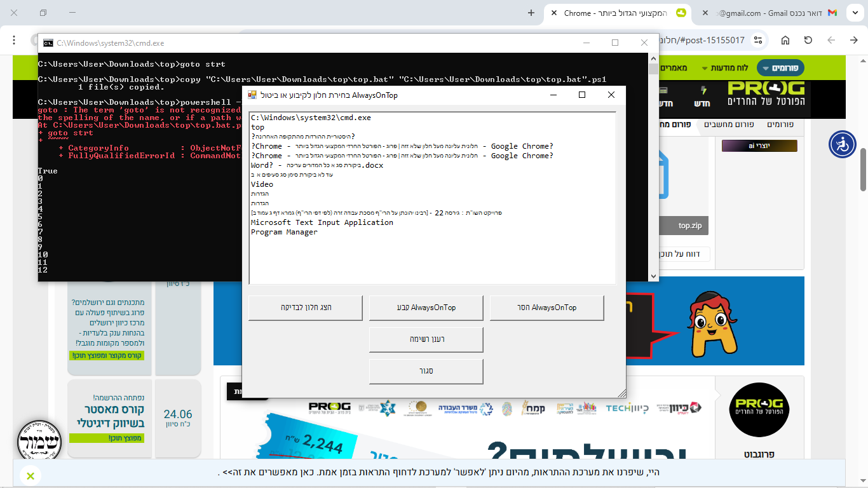Select the 'top' row in window list
Screen dimensions: 868x488
tap(432, 127)
